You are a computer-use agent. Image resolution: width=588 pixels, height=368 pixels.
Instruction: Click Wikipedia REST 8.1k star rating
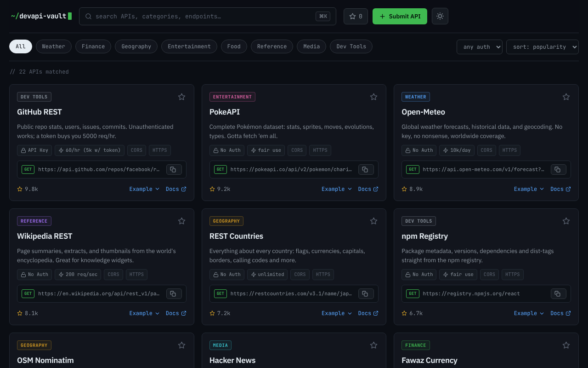click(28, 313)
